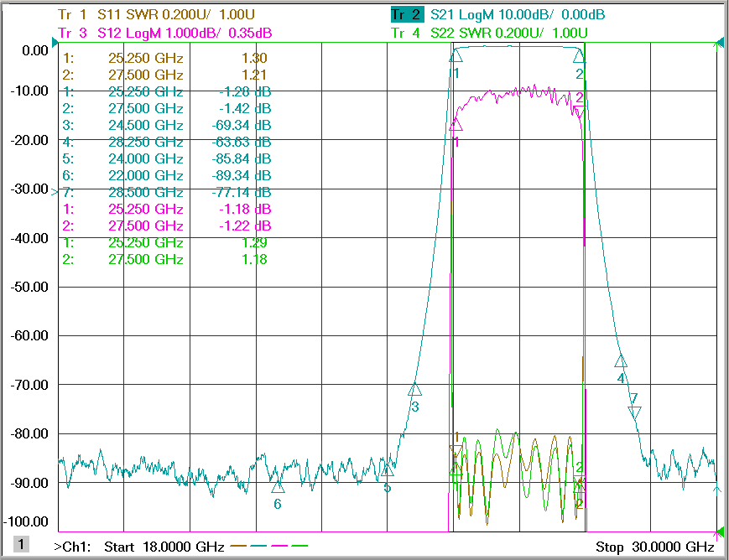Viewport: 729px width, 560px height.
Task: Click the teal trace legend dash
Action: pos(258,546)
